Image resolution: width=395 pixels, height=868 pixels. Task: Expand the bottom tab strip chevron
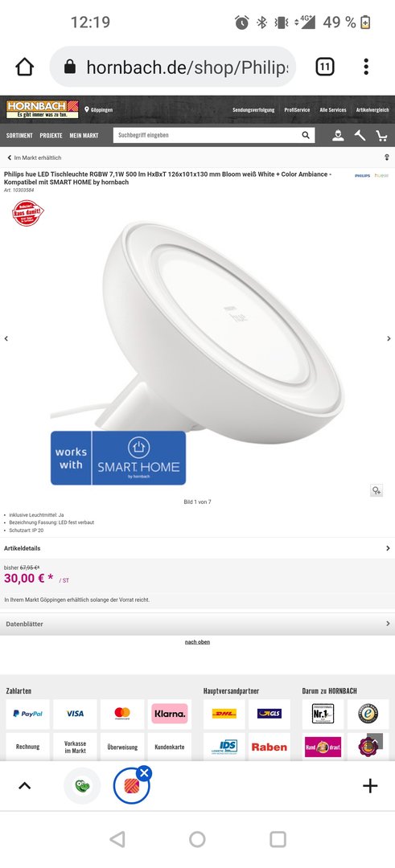click(x=25, y=785)
